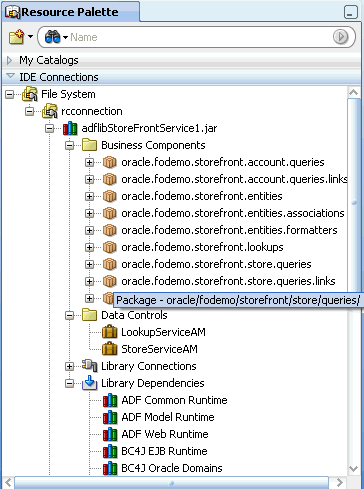Click the horizontal scrollbar right arrow
The width and height of the screenshot is (364, 489).
(x=340, y=482)
